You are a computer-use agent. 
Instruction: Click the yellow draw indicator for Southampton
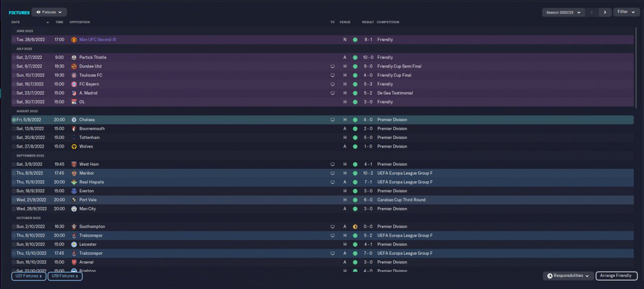pos(355,227)
